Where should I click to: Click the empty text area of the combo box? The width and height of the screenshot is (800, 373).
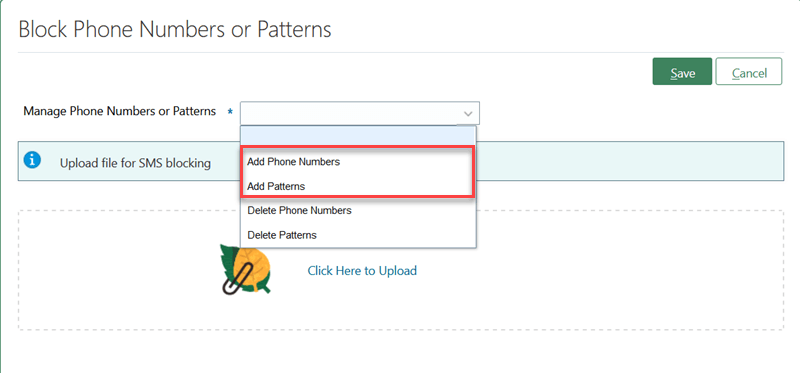pyautogui.click(x=350, y=113)
